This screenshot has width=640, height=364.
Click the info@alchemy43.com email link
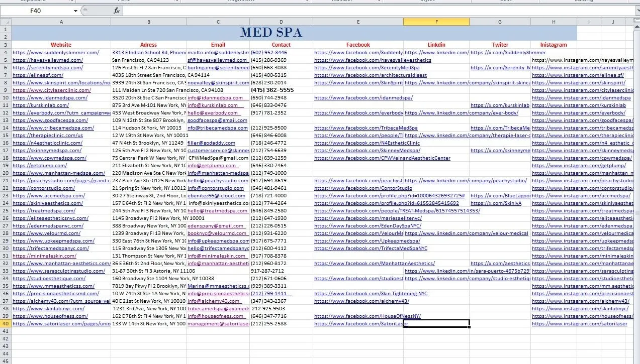click(x=213, y=301)
